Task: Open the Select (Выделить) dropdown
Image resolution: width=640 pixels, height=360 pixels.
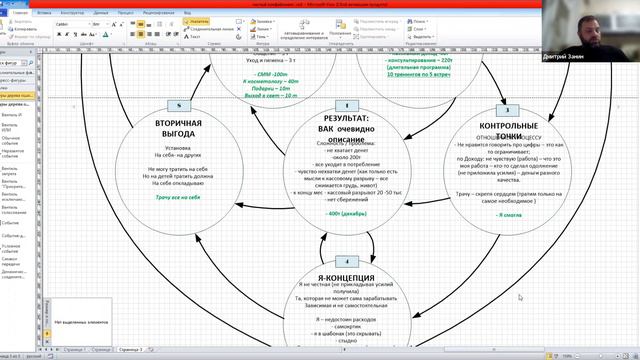Action: pos(420,37)
